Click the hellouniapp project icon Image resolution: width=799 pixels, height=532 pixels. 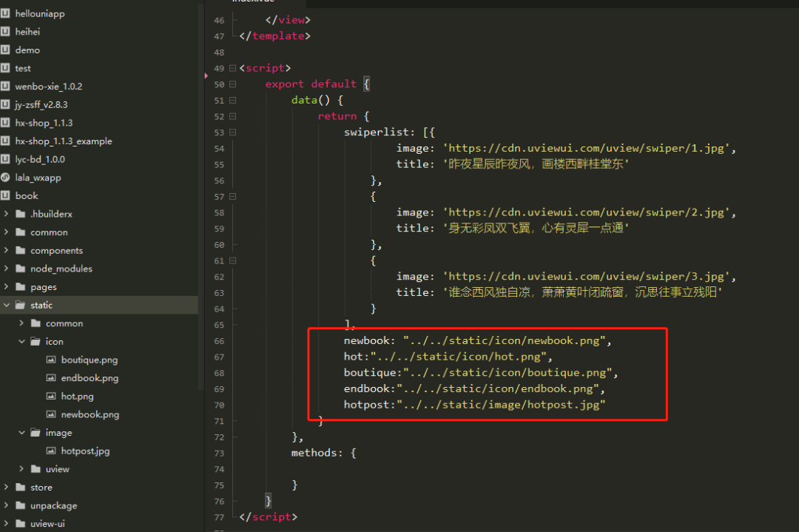(5, 14)
